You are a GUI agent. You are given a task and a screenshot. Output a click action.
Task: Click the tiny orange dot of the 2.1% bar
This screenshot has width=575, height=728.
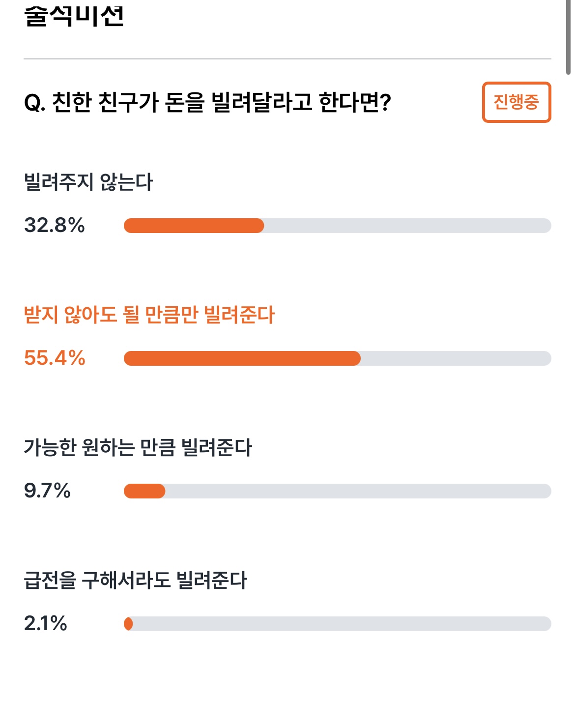(x=128, y=624)
